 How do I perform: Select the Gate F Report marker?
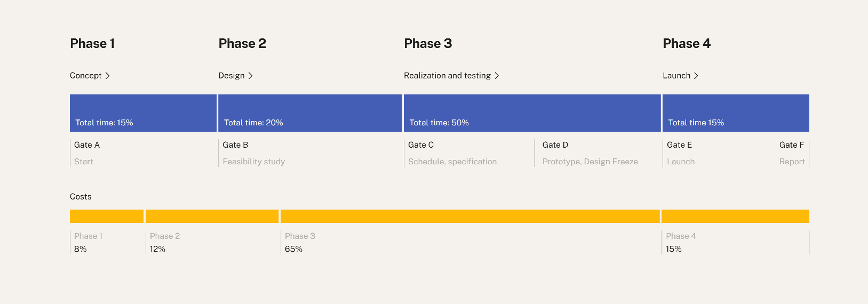tap(792, 153)
